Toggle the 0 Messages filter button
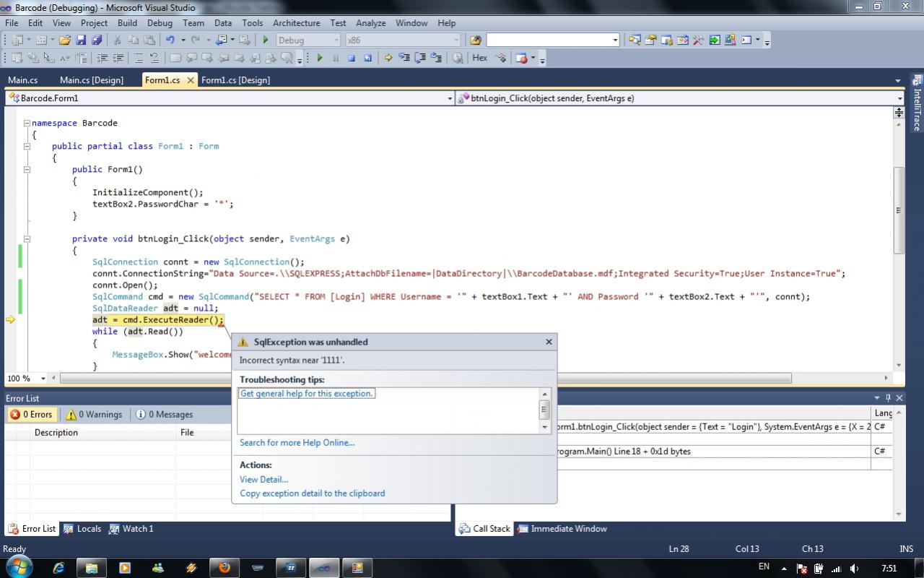924x578 pixels. [165, 415]
